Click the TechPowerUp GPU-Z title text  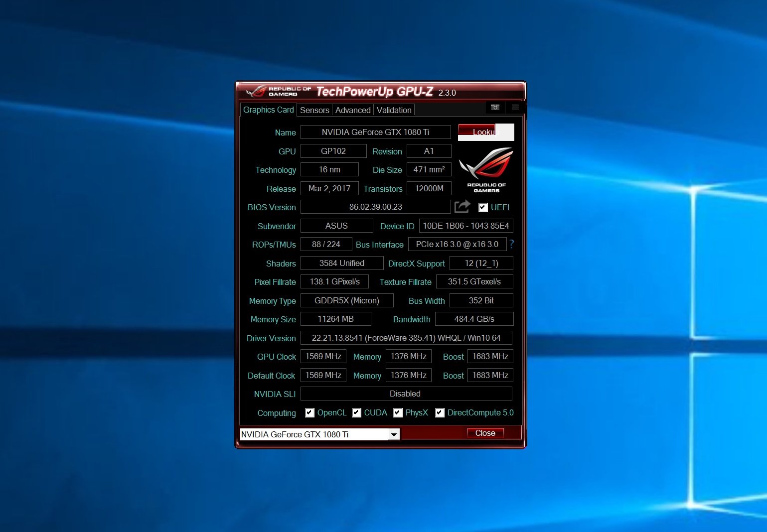[375, 91]
